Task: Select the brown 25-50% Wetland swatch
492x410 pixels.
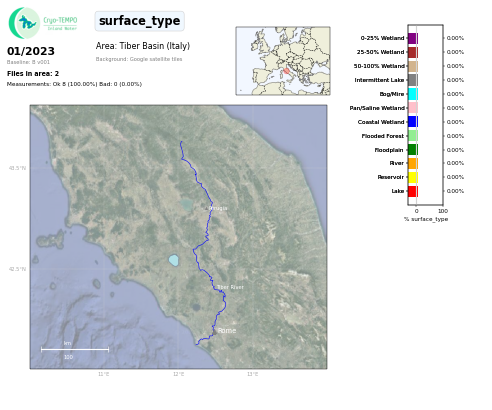Action: (413, 52)
